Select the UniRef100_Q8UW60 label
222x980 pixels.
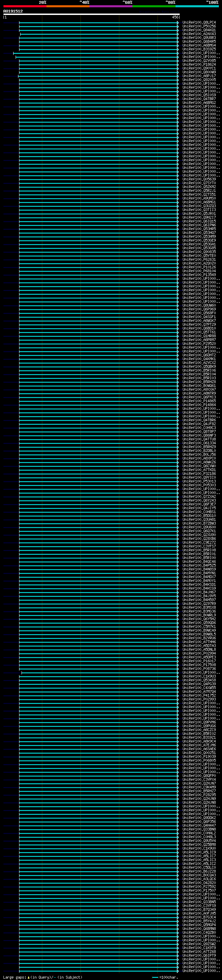(199, 306)
